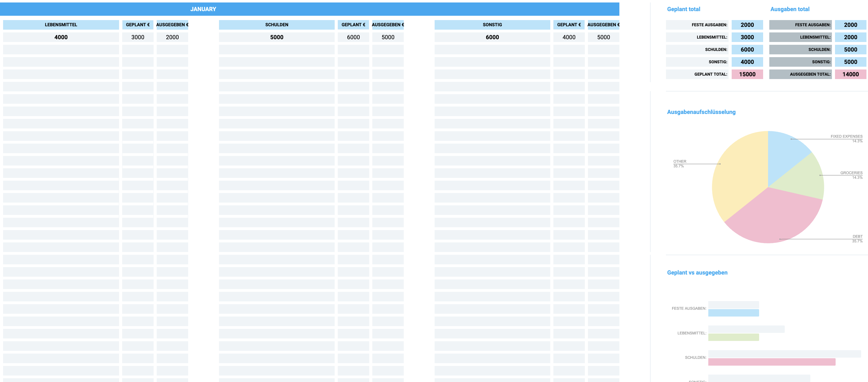Click the LEBENSMITTEL bar chart axis label
Viewport: 868px width, 382px height.
692,333
